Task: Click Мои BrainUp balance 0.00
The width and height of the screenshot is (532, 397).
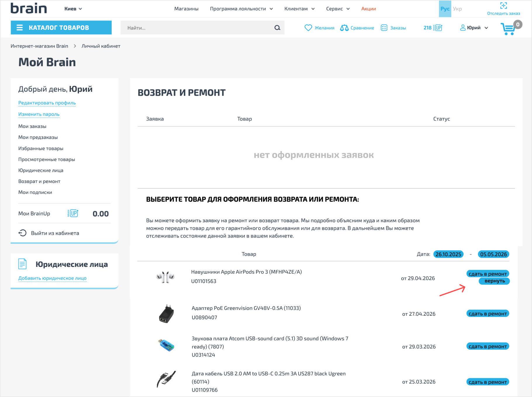Action: coord(101,214)
